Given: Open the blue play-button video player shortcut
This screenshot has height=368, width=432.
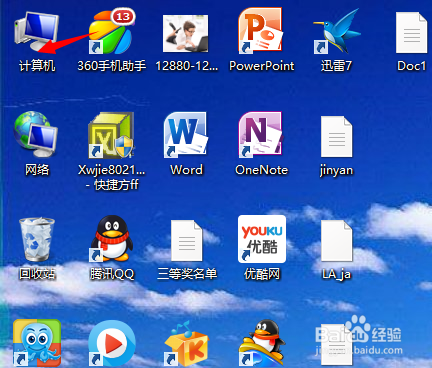Looking at the screenshot, I should tap(112, 344).
